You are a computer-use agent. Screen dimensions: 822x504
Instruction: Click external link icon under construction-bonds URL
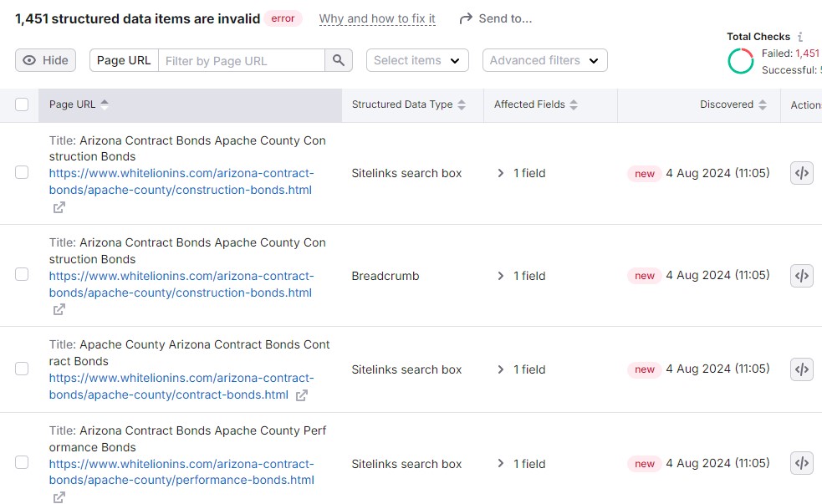[59, 206]
